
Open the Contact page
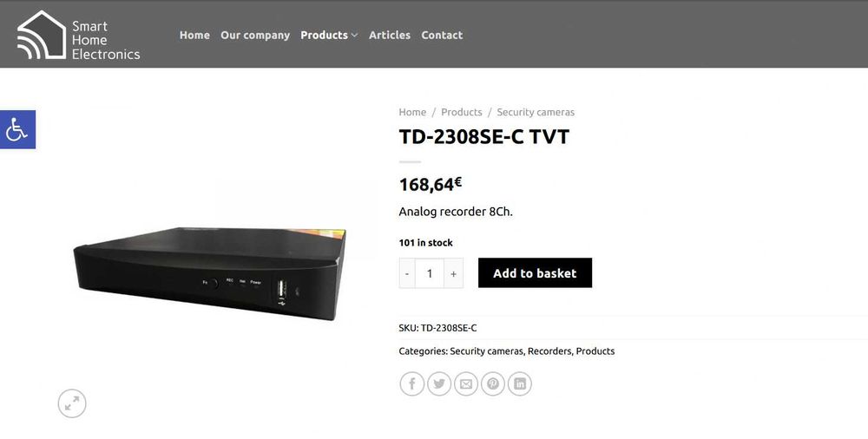click(x=442, y=35)
